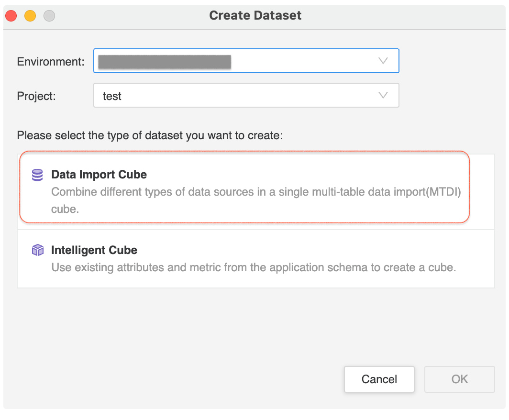This screenshot has width=509, height=420.
Task: Click the Create Dataset title bar text
Action: 255,15
